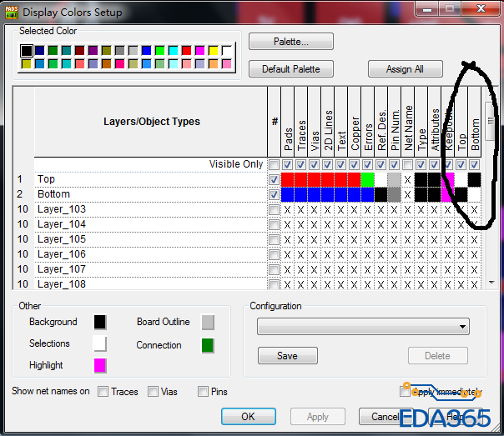504x436 pixels.
Task: Toggle the Bottom layer visibility checkbox
Action: [x=274, y=194]
